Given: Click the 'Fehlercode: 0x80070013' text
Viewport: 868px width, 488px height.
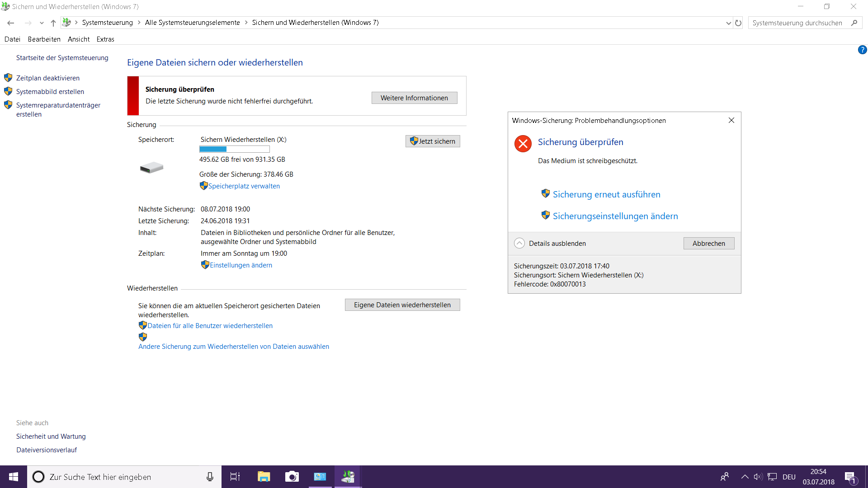Looking at the screenshot, I should (550, 284).
